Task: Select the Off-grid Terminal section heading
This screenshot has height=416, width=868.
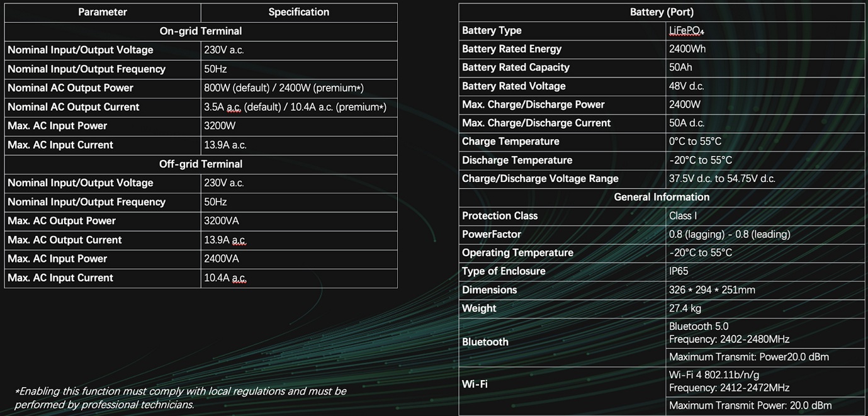Action: [x=201, y=164]
